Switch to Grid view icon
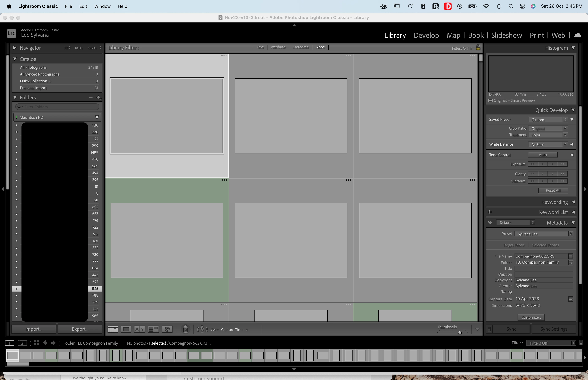Viewport: 588px width, 380px height. [x=113, y=329]
